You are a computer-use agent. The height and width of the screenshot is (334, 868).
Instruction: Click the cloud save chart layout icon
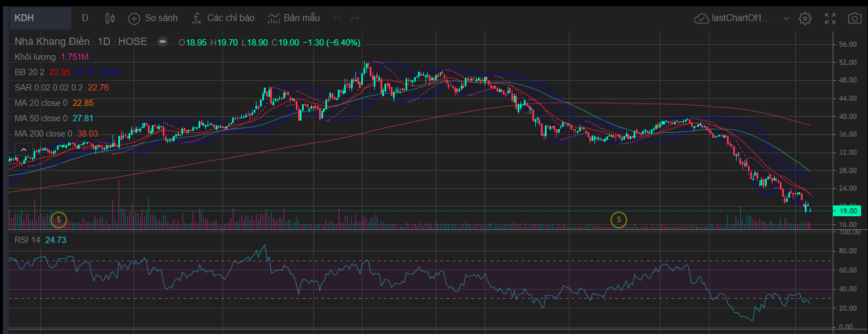click(701, 18)
